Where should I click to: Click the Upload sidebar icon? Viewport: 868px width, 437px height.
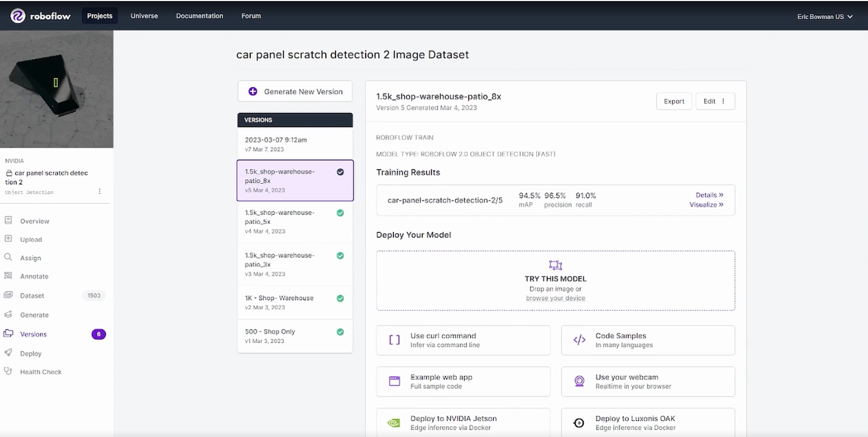pos(8,239)
